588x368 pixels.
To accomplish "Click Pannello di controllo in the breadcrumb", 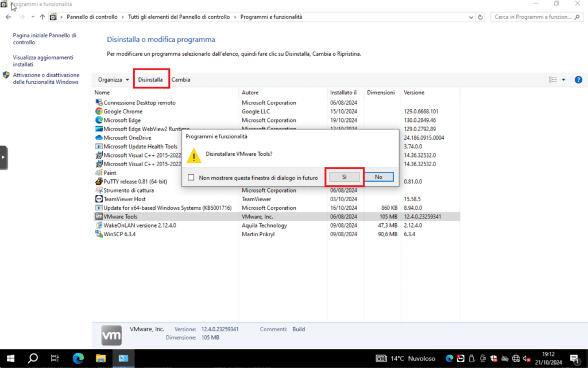I will click(x=92, y=17).
